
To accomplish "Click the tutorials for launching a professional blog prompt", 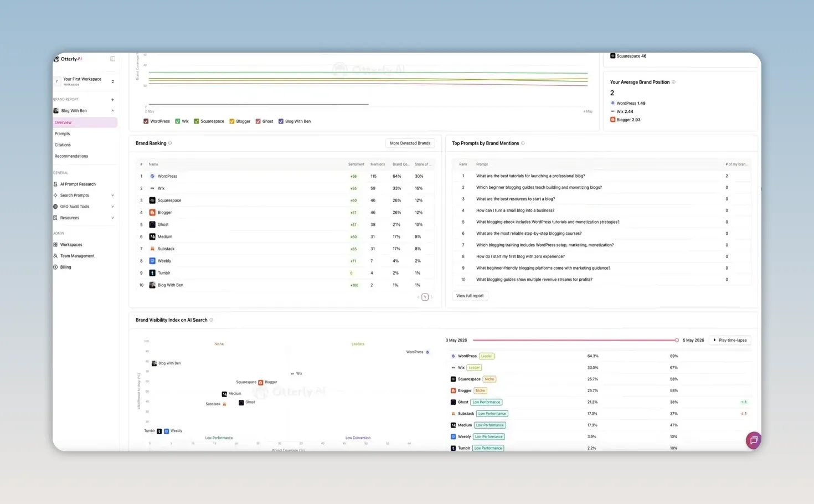I will [530, 176].
